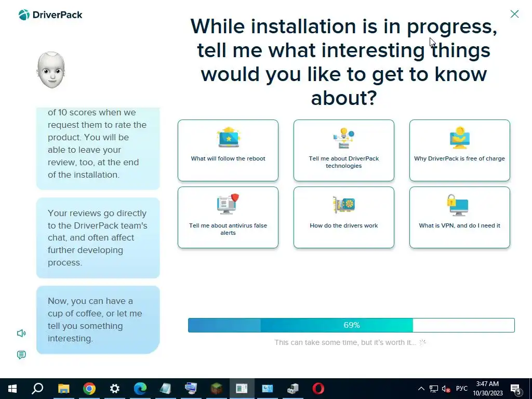Click the monitor with coin icon

[x=460, y=137]
